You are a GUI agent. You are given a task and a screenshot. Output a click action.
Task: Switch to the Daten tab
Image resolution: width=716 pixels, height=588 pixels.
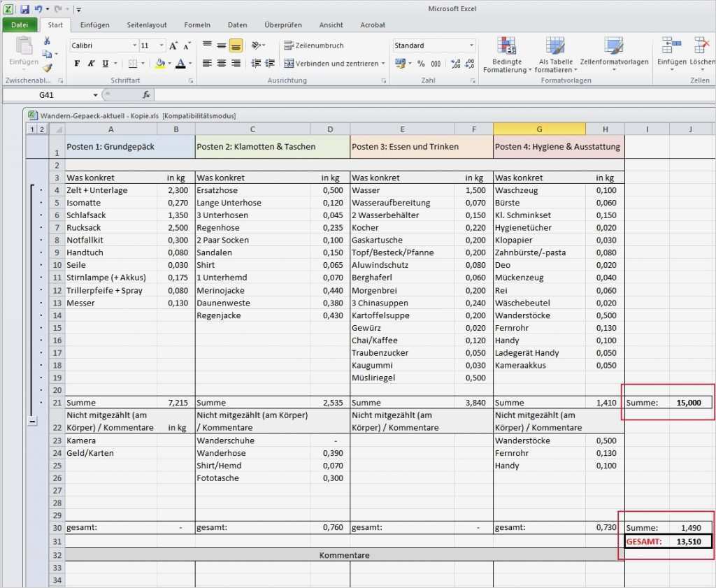(238, 24)
